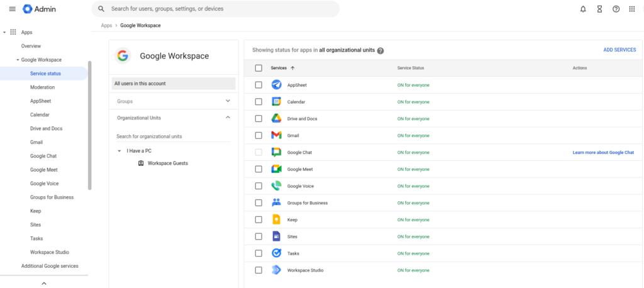Click the help icon beside organizational units
644x288 pixels.
(x=380, y=50)
